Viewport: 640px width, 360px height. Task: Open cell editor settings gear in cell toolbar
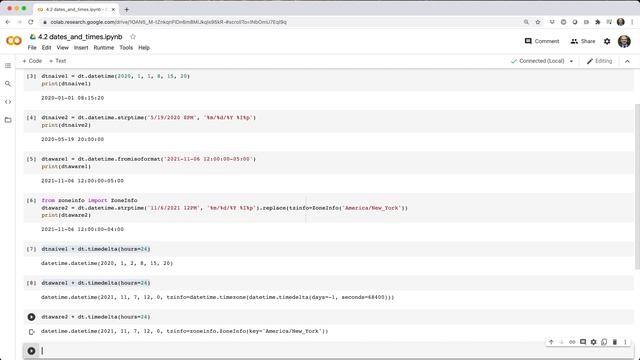click(593, 342)
